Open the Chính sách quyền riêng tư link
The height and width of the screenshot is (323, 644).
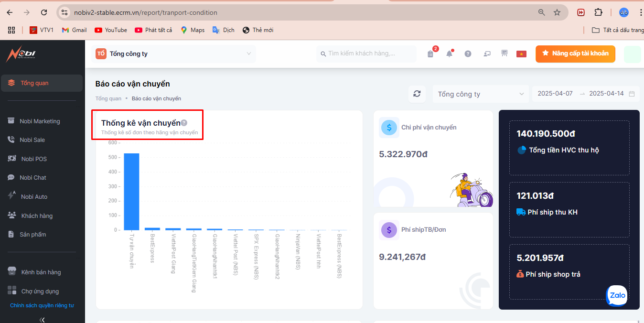[42, 305]
